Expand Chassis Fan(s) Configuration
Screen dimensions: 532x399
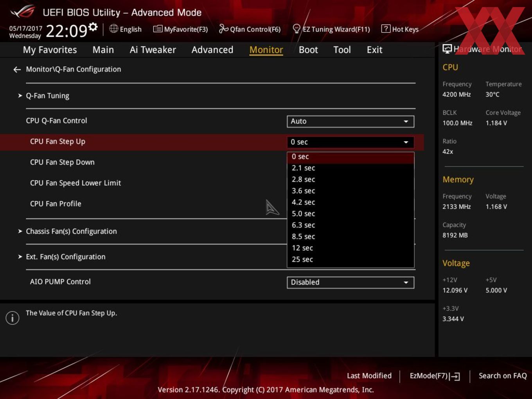coord(71,231)
